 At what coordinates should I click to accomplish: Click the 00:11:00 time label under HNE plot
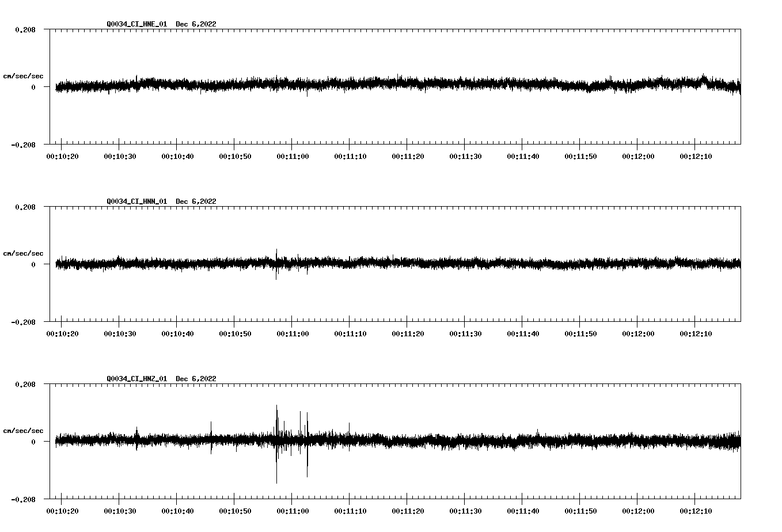pos(293,157)
